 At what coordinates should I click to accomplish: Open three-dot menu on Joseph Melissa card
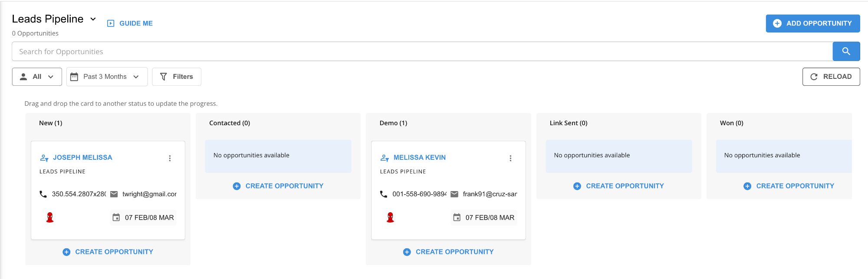(x=170, y=159)
